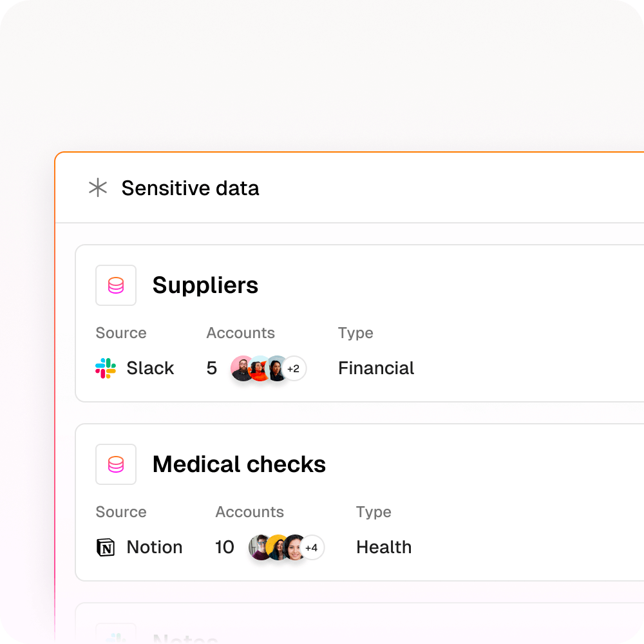Click the Slack source name
Screen dimensions: 644x644
150,368
